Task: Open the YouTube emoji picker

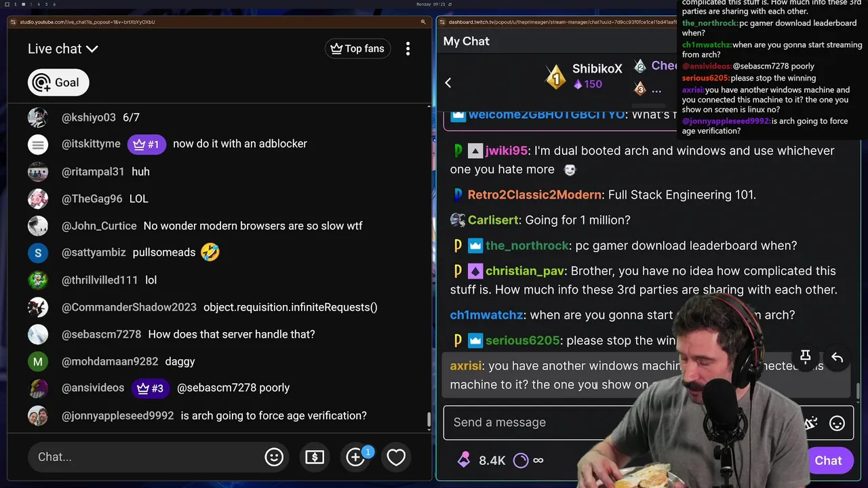Action: 274,457
